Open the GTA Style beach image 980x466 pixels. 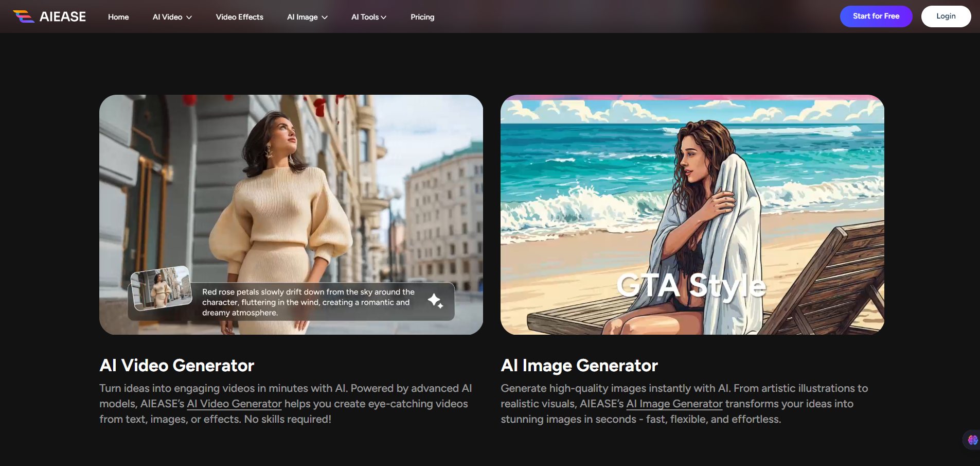(x=692, y=215)
